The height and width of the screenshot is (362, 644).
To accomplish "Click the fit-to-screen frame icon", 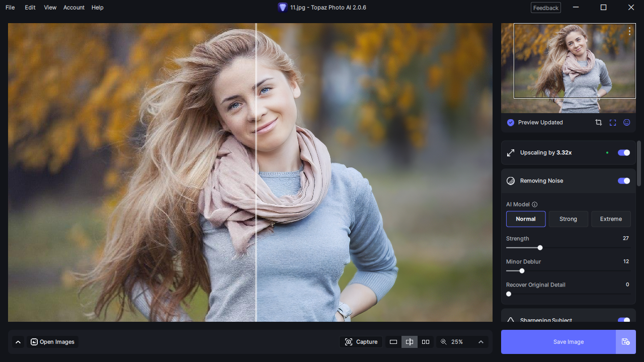I will pos(613,123).
